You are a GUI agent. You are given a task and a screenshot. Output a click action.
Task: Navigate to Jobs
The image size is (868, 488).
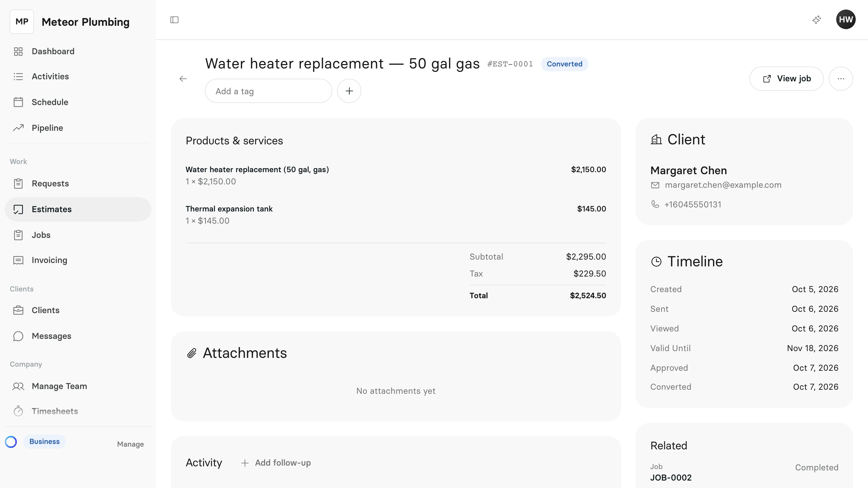tap(78, 235)
